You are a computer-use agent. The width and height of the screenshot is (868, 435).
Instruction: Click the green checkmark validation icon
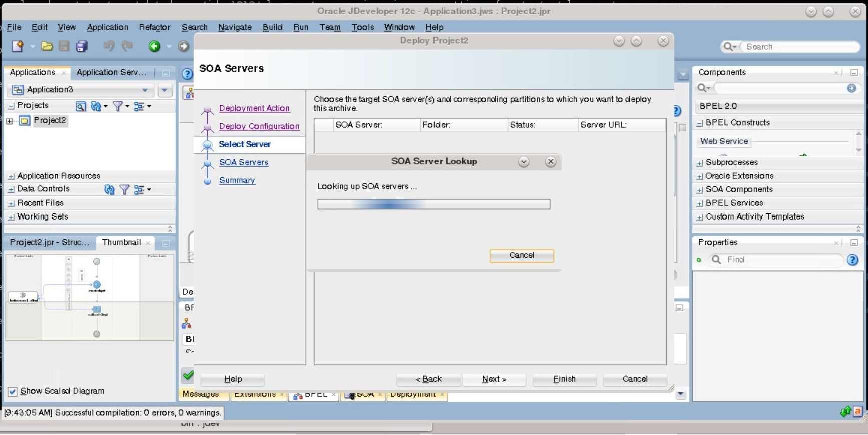click(188, 375)
